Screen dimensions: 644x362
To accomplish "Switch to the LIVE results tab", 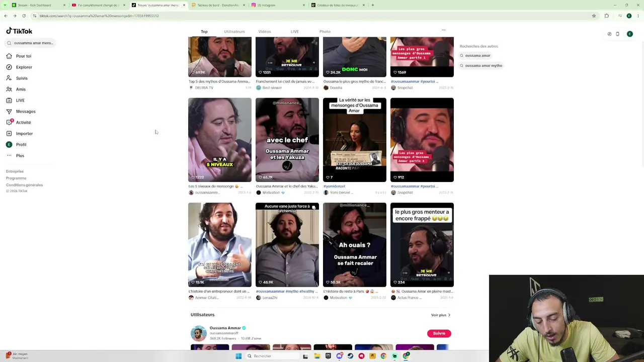I will coord(295,32).
